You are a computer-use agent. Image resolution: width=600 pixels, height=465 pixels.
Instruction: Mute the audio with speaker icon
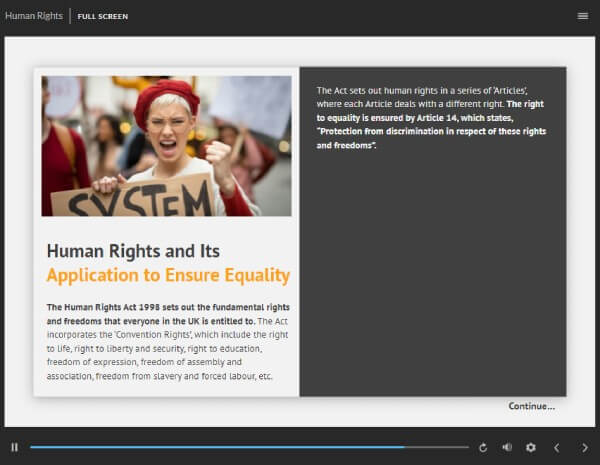coord(507,447)
